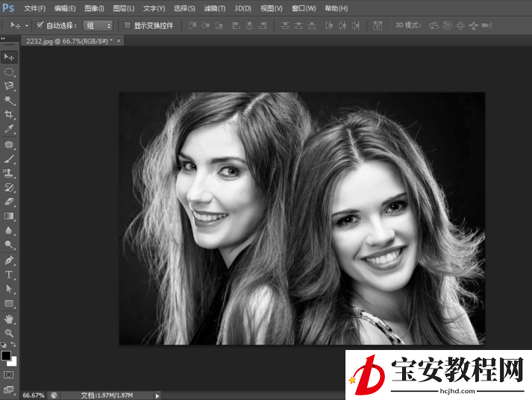
Task: Align bottom edges button
Action: point(219,25)
